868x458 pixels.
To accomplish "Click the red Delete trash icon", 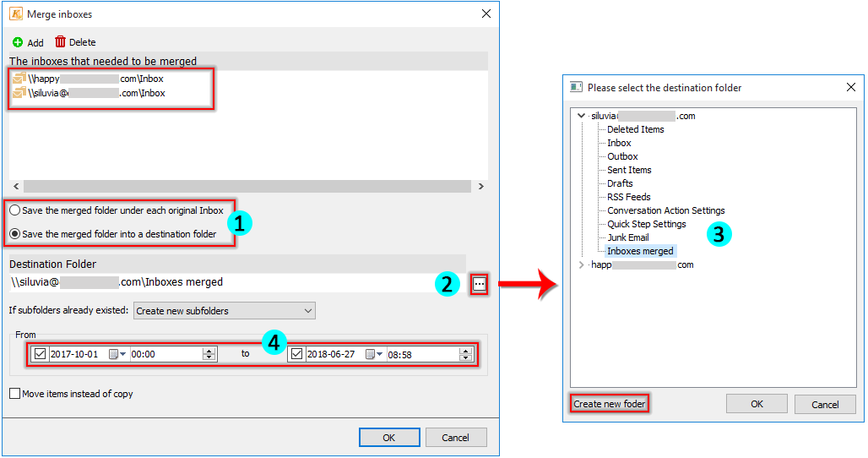I will click(60, 41).
